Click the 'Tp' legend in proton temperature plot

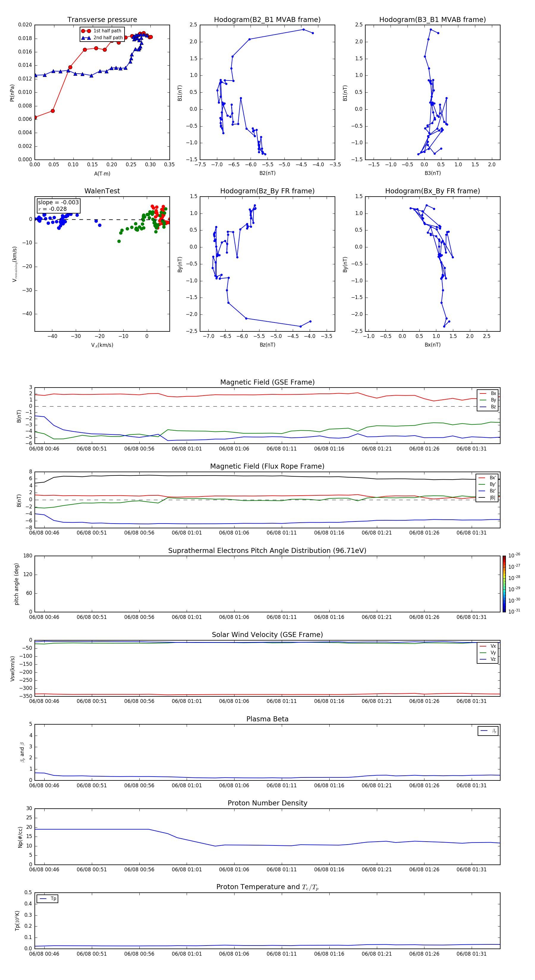click(47, 899)
